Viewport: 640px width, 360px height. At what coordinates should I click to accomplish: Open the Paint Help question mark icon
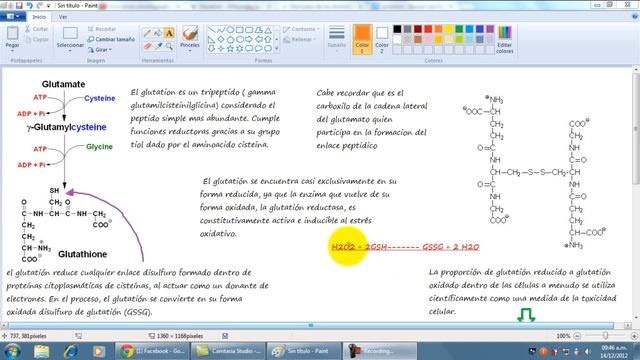pyautogui.click(x=635, y=17)
